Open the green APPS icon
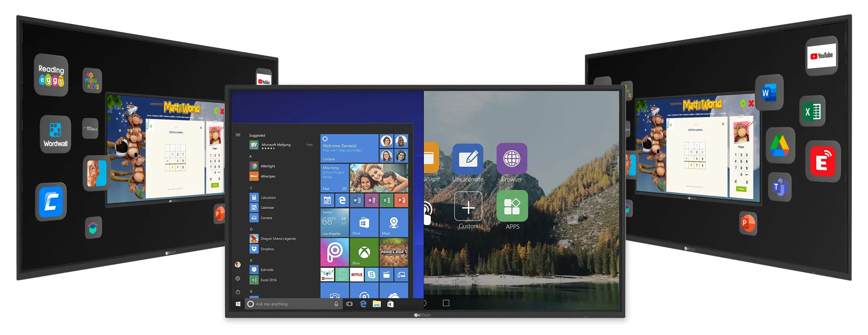Screen dimensions: 868x335 [x=512, y=206]
